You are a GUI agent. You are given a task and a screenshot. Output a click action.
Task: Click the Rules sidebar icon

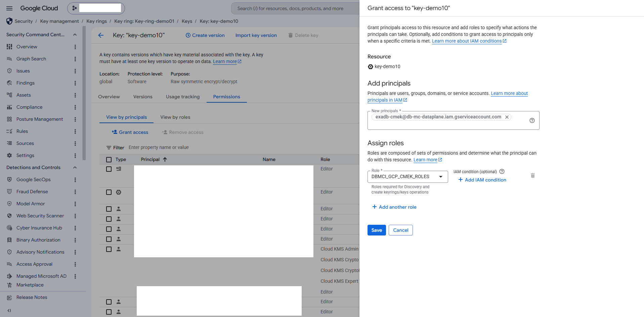(9, 131)
